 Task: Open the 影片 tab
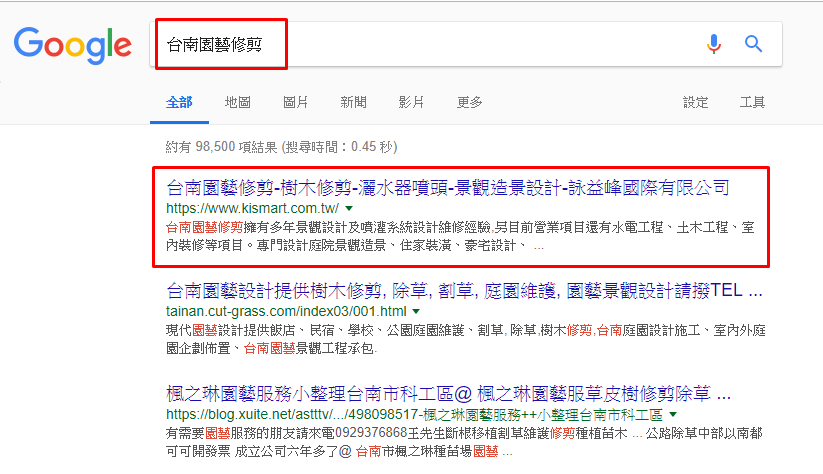[x=411, y=102]
